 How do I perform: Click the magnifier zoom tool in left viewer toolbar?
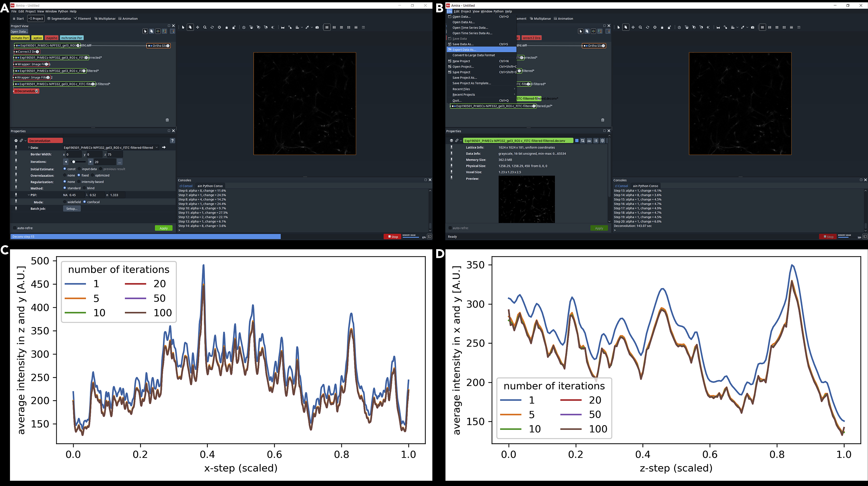tap(205, 27)
